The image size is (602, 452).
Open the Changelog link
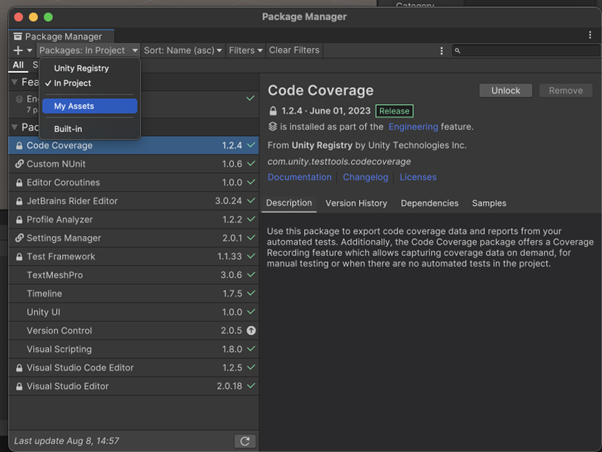(x=366, y=177)
